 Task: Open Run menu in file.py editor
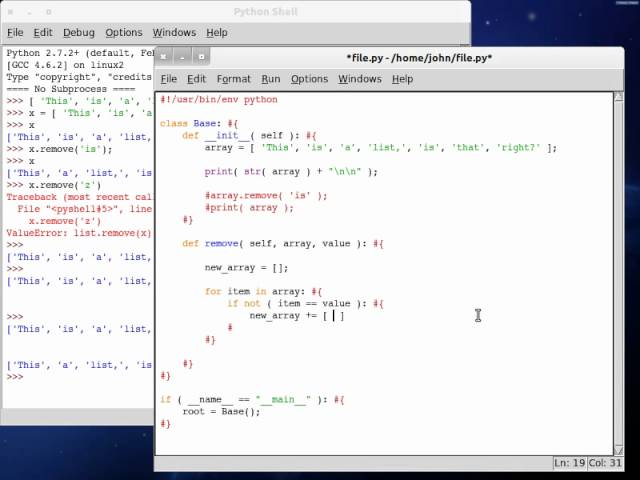271,79
